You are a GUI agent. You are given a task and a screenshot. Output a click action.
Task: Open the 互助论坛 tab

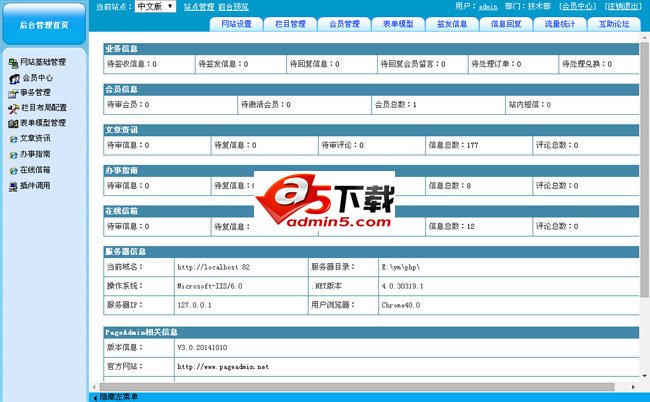tap(614, 24)
